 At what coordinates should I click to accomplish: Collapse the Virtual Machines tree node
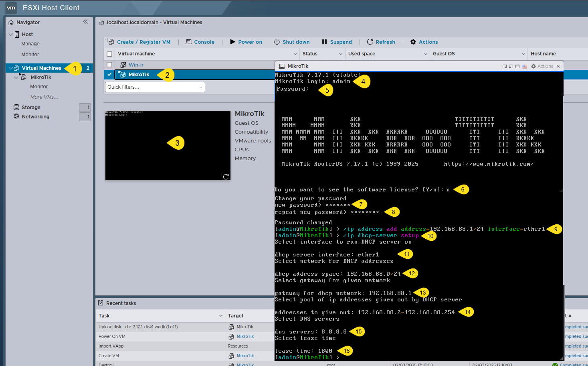pos(11,68)
